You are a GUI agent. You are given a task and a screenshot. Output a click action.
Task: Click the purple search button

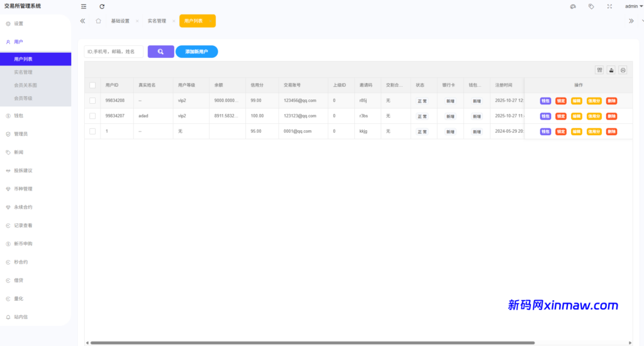[161, 52]
